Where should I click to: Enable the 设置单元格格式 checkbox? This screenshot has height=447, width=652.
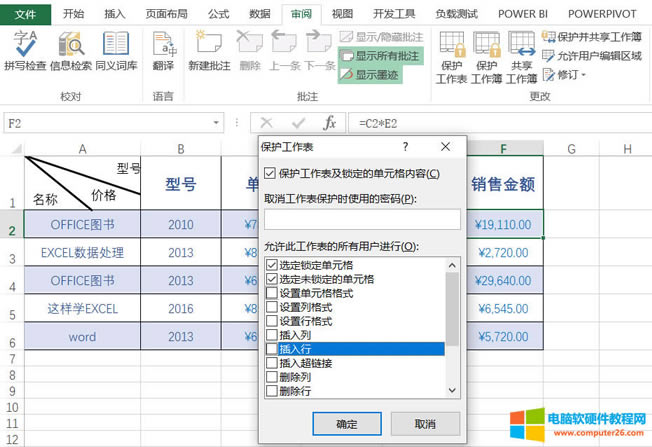tap(272, 293)
